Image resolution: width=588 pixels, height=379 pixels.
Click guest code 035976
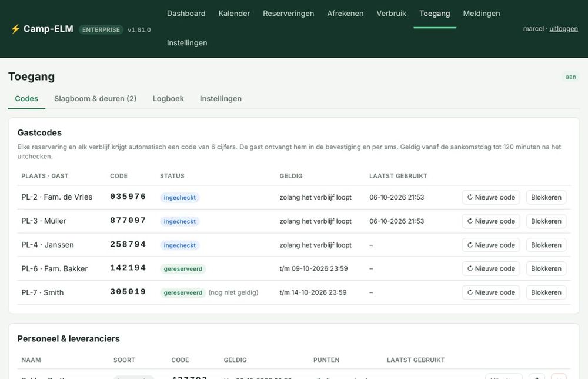[128, 197]
